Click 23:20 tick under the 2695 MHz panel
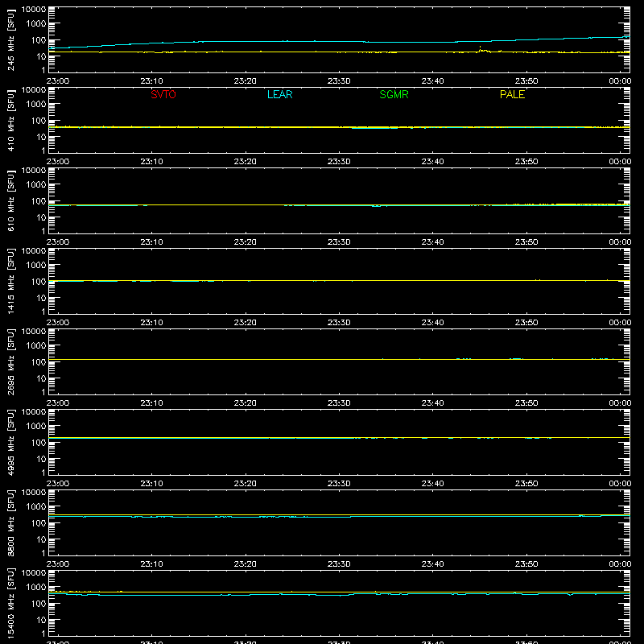This screenshot has width=644, height=644. [246, 403]
